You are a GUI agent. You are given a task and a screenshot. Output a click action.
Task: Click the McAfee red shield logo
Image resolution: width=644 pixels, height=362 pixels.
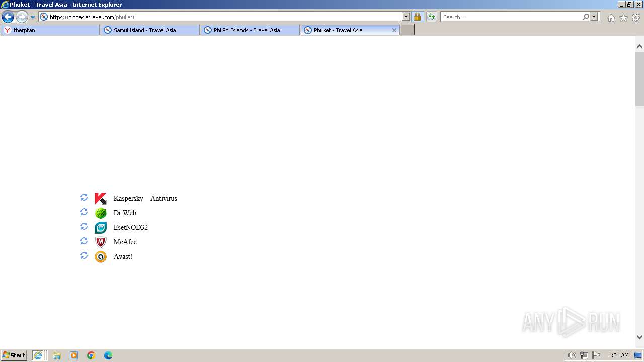[x=101, y=242]
